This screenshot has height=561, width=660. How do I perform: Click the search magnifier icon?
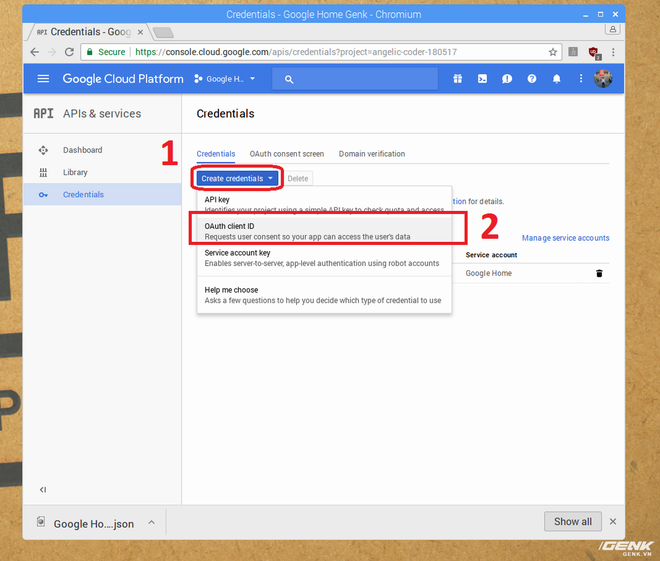[x=289, y=79]
